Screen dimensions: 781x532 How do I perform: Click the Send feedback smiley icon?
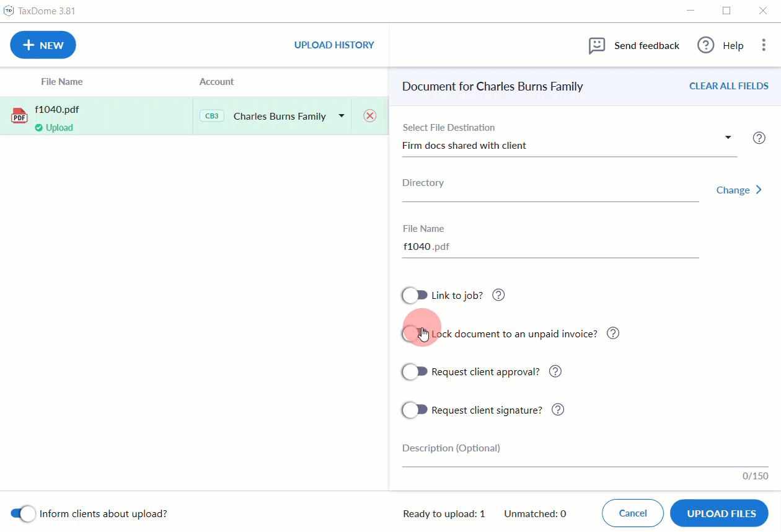point(596,45)
